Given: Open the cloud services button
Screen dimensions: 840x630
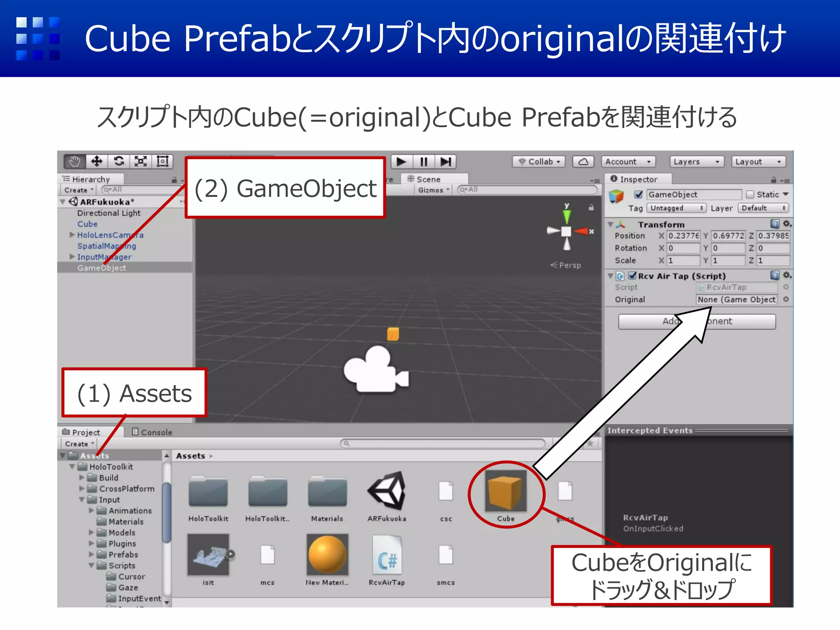Looking at the screenshot, I should tap(583, 162).
